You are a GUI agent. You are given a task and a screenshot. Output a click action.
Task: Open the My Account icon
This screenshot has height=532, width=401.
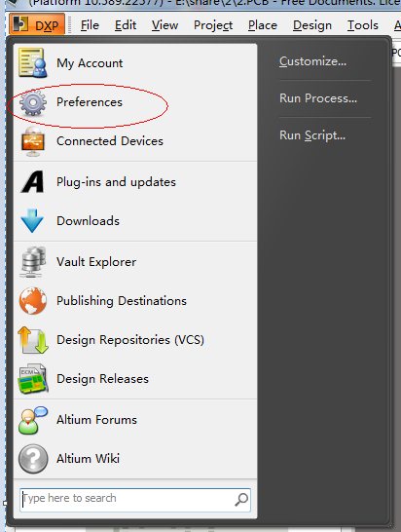click(32, 62)
